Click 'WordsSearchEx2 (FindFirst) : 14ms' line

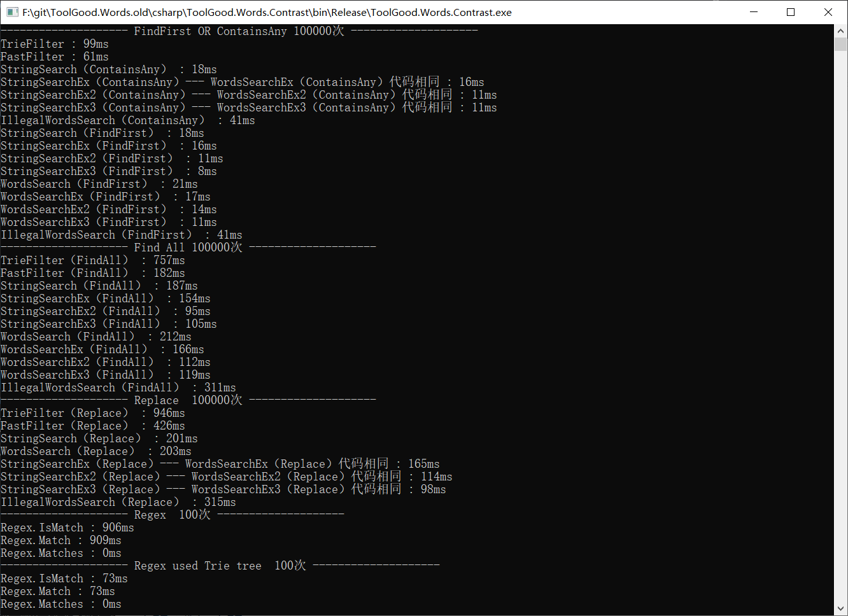coord(109,209)
